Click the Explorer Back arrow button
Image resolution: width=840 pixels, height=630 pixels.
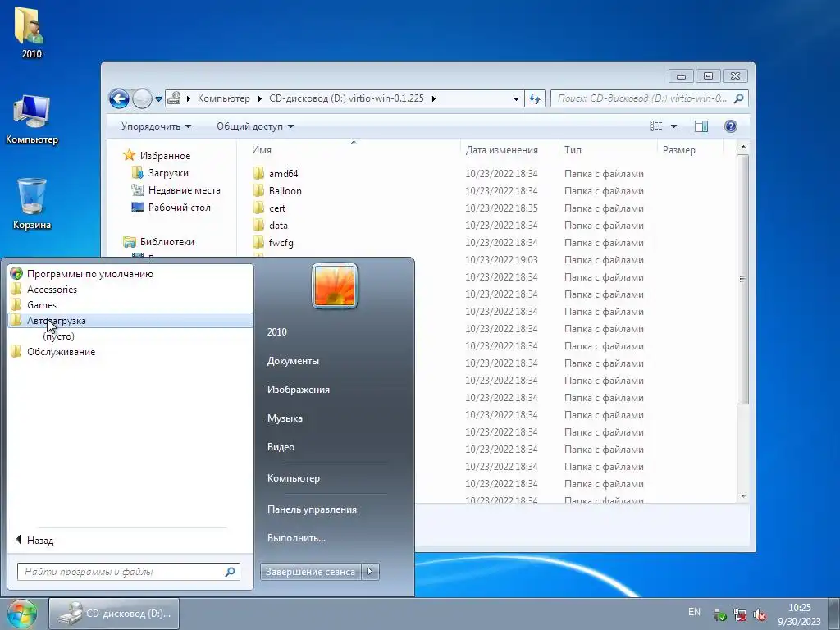click(x=119, y=98)
